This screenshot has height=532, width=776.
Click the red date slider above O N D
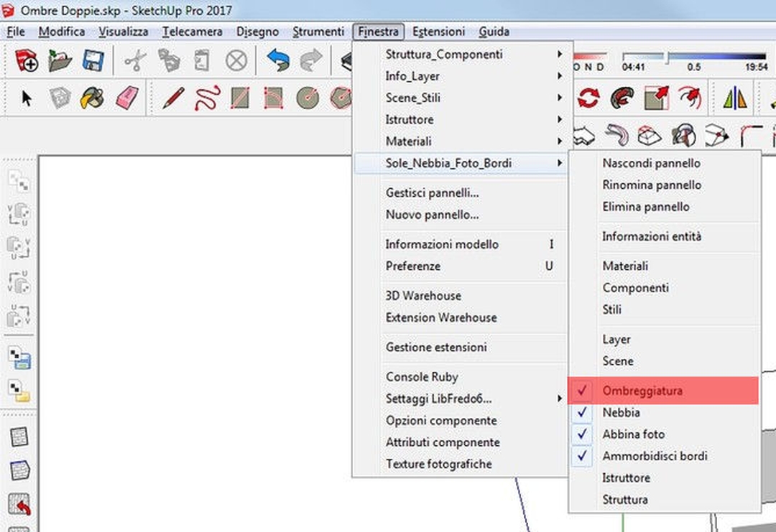point(590,57)
